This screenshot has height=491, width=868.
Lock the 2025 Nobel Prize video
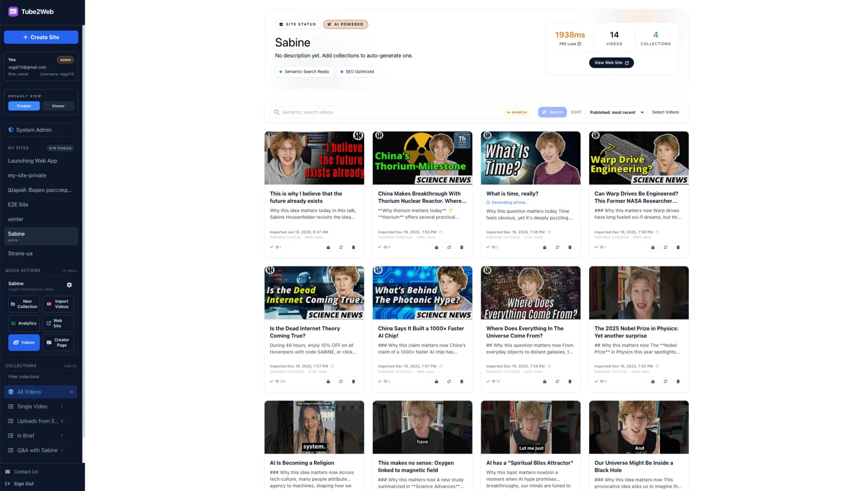[653, 381]
